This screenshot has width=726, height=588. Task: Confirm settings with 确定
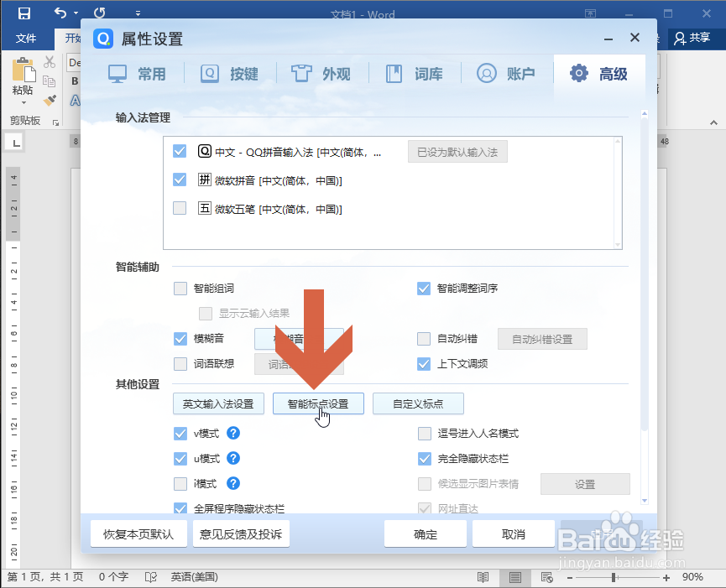426,533
